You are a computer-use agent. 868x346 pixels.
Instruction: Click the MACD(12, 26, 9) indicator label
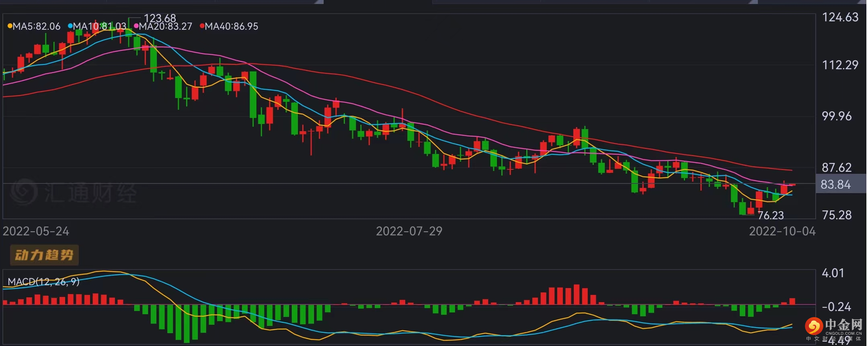click(x=43, y=282)
